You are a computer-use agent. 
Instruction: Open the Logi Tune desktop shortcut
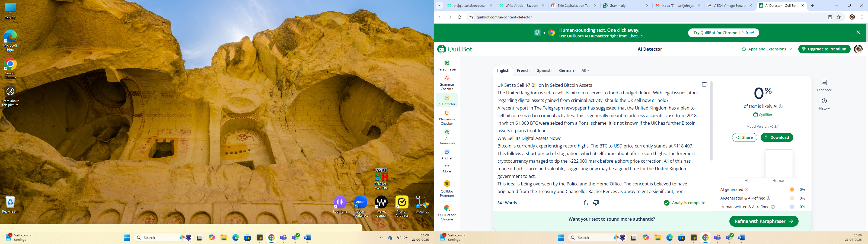340,205
